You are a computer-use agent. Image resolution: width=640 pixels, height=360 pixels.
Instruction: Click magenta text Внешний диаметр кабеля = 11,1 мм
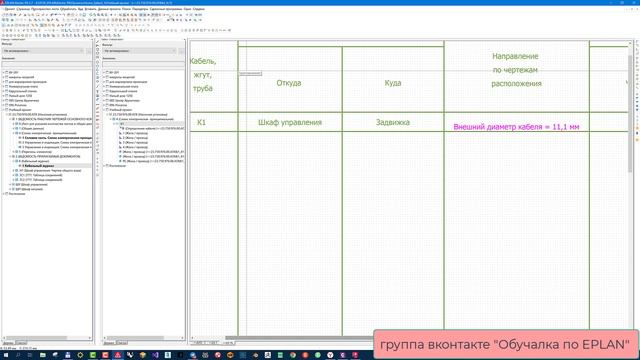516,127
